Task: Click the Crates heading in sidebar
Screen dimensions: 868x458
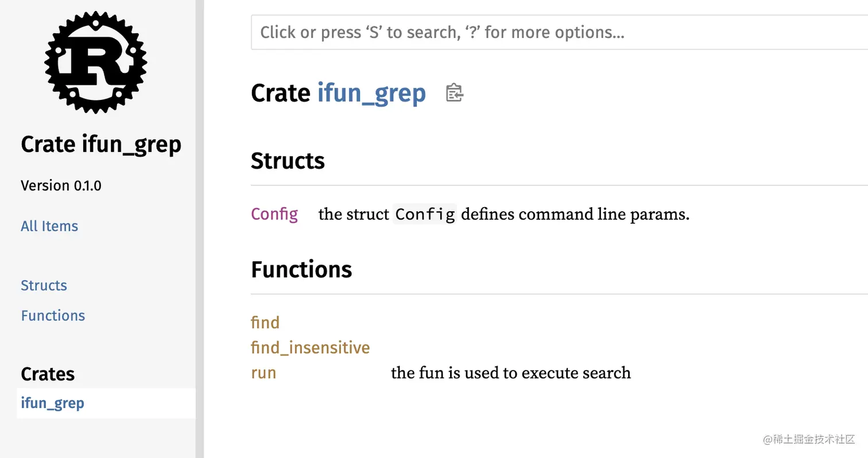Action: click(x=48, y=374)
